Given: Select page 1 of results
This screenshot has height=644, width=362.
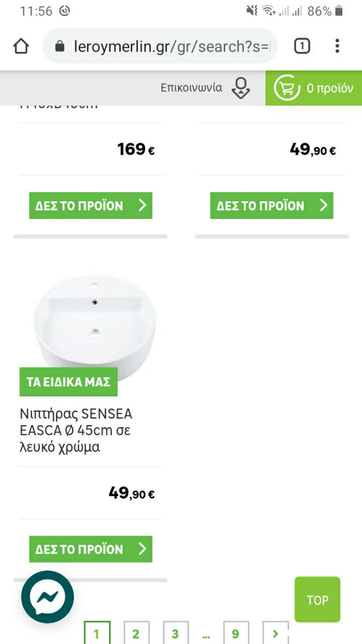Looking at the screenshot, I should [97, 634].
